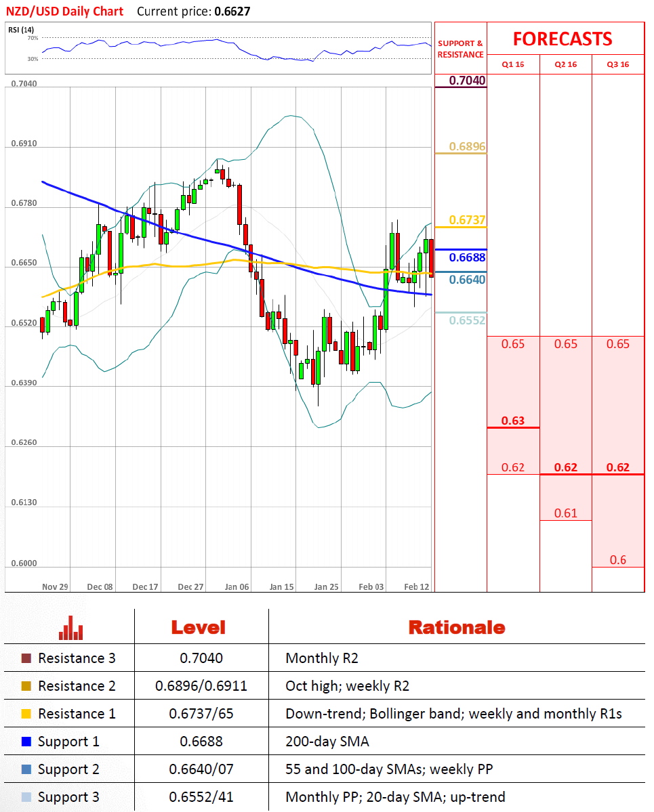
Task: Click the bold 0.62 Q2 16 forecast
Action: [x=566, y=467]
